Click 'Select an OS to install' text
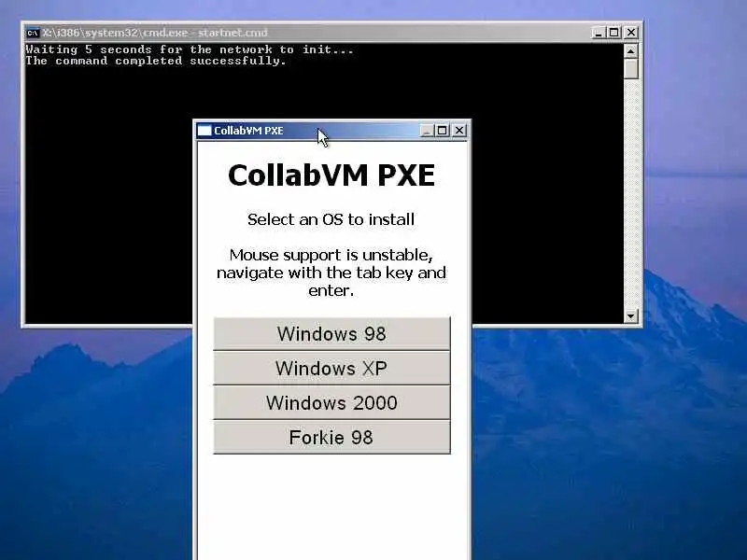 point(331,219)
